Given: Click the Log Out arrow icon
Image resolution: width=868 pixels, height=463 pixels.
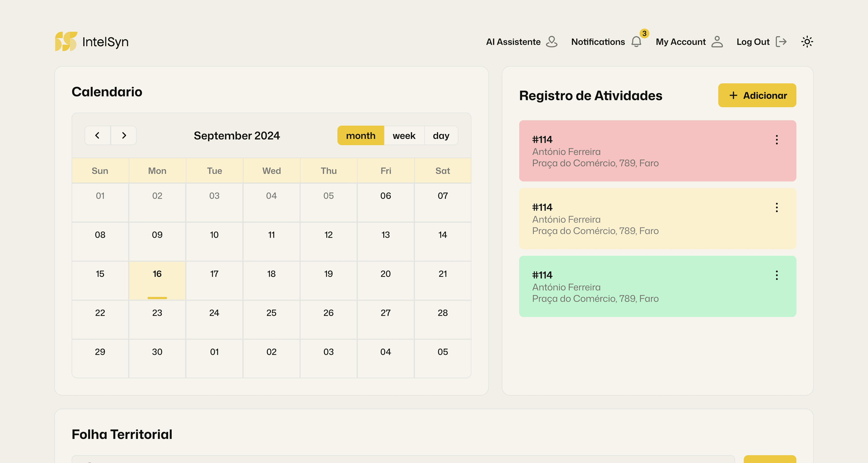Looking at the screenshot, I should [781, 42].
